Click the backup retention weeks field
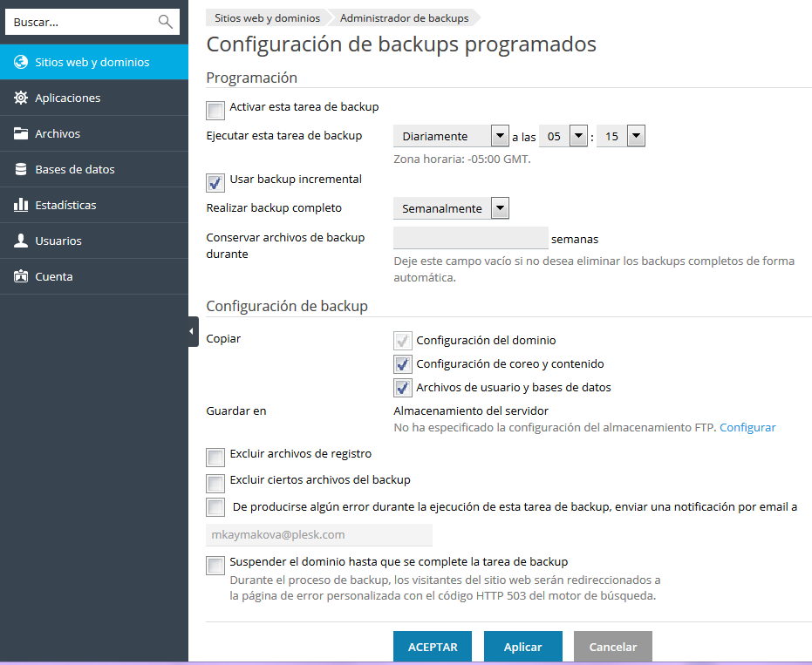 tap(471, 239)
